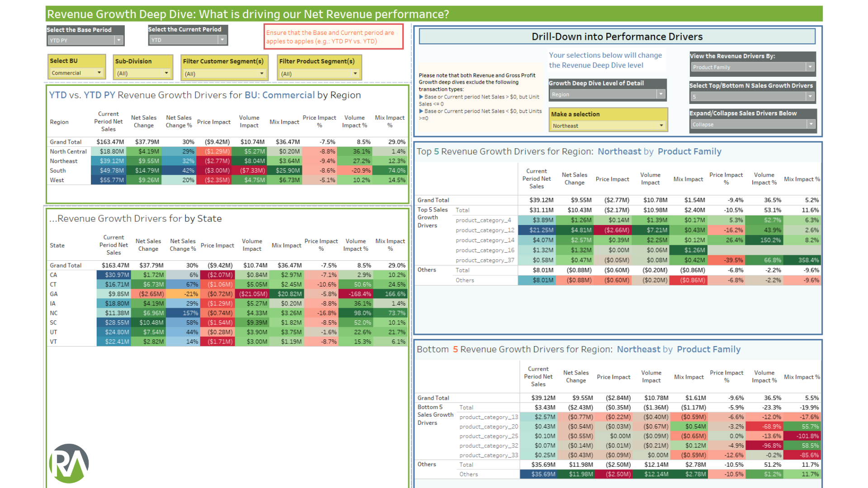Image resolution: width=868 pixels, height=488 pixels.
Task: Click SC net sales change $10.48M cell
Action: coord(148,323)
